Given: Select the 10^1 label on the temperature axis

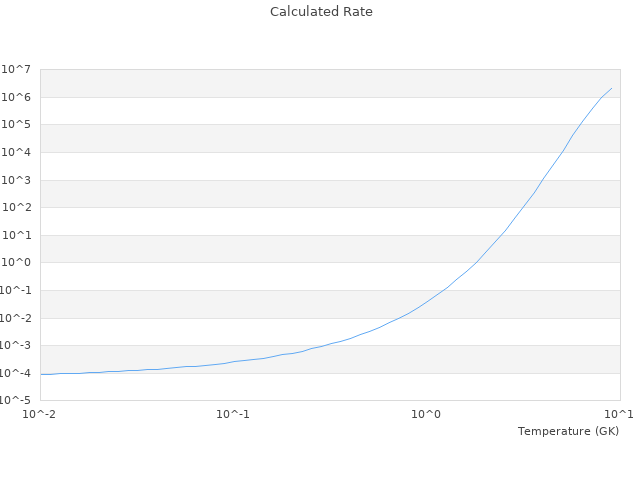Looking at the screenshot, I should (619, 414).
